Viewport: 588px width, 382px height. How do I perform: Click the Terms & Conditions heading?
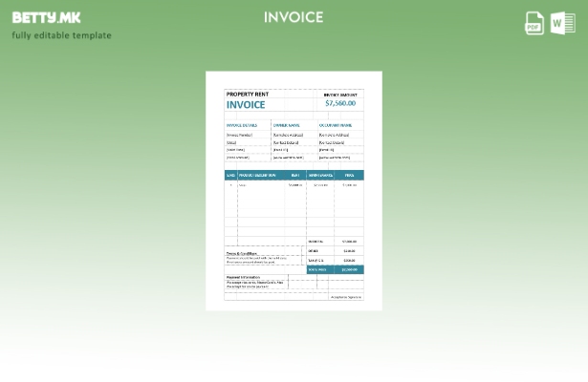(x=241, y=253)
